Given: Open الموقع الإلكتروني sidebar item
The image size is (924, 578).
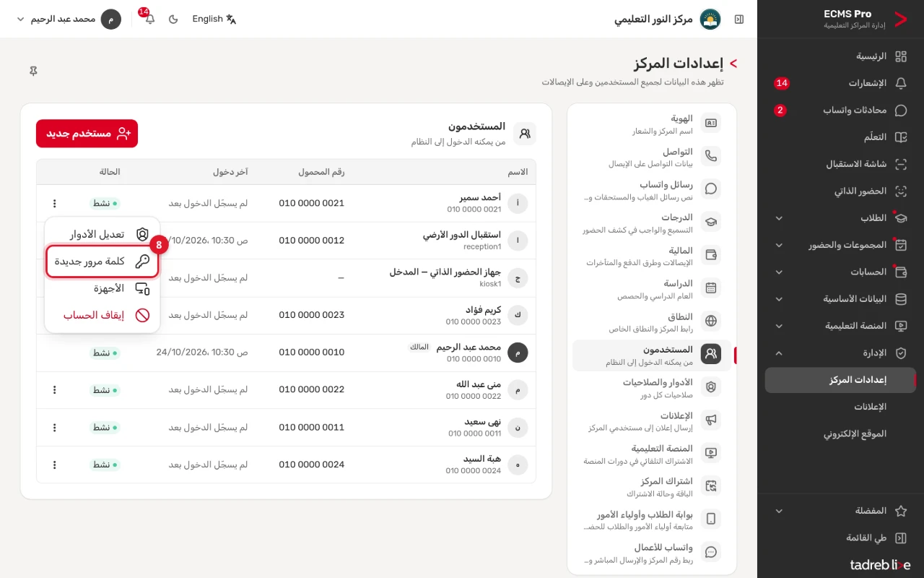Looking at the screenshot, I should (840, 434).
